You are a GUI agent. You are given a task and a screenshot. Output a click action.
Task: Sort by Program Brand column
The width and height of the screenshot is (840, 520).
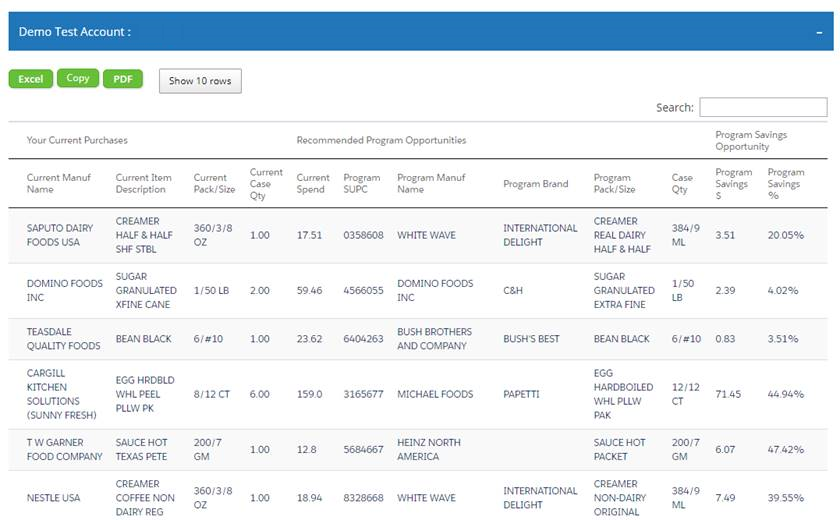[x=535, y=184]
